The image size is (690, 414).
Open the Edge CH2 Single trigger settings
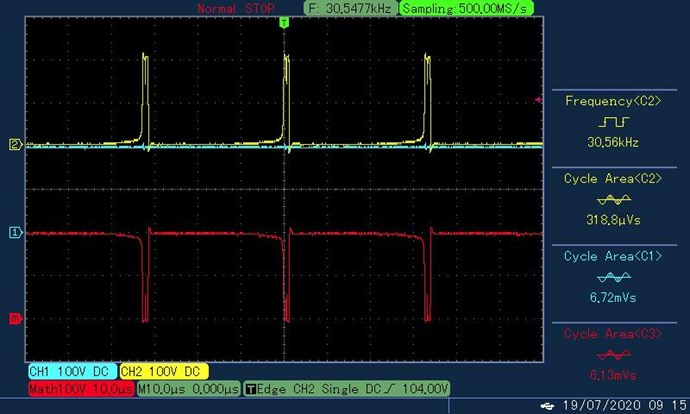[x=347, y=388]
